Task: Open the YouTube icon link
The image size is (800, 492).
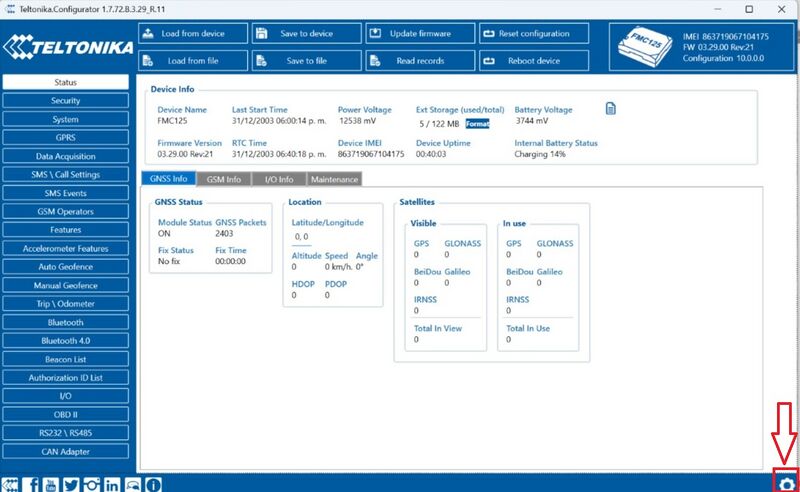Action: [51, 484]
